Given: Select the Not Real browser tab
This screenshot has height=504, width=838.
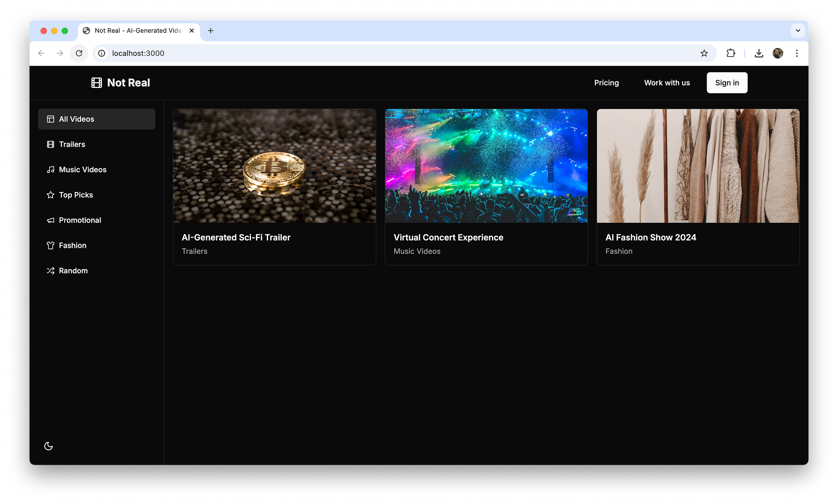Looking at the screenshot, I should [139, 31].
